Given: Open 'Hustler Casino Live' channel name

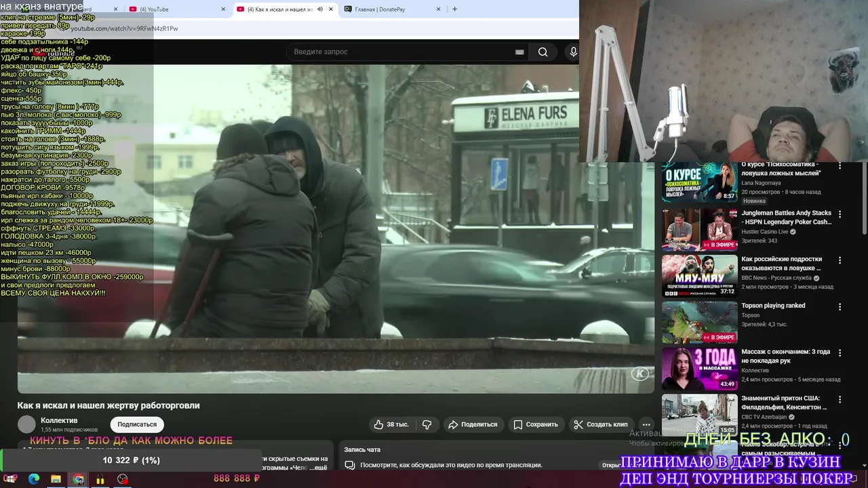Looking at the screenshot, I should click(765, 232).
